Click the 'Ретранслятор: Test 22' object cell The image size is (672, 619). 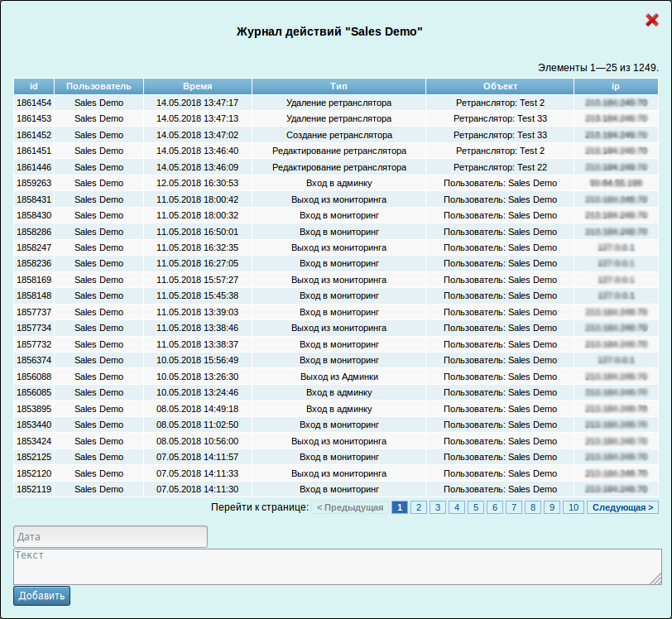click(x=500, y=167)
